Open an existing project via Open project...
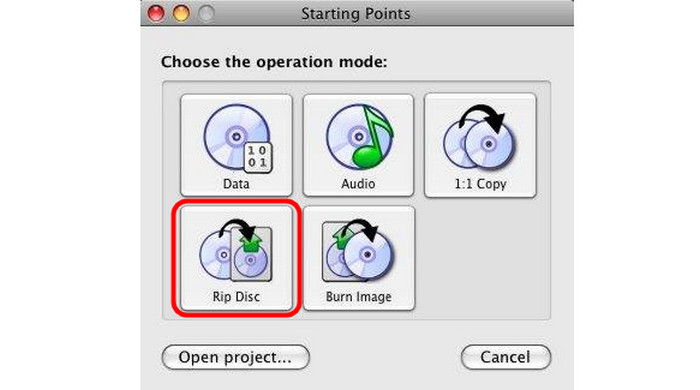This screenshot has width=700, height=390. [x=235, y=357]
